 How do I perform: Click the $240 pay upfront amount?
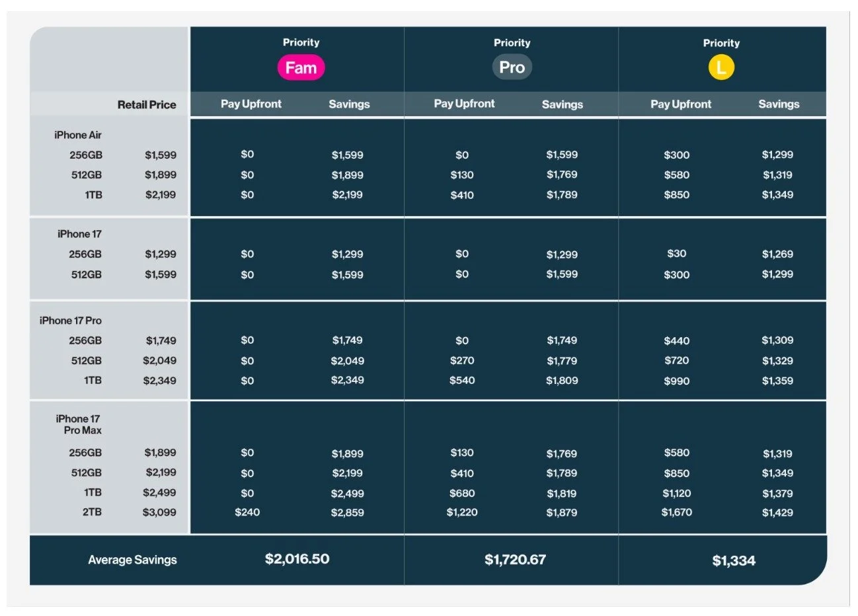point(247,512)
